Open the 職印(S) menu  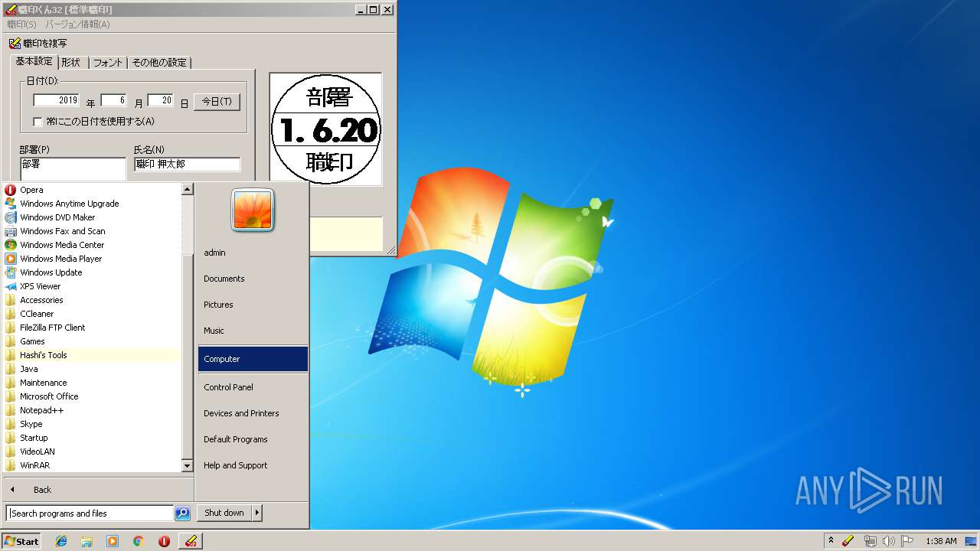click(x=21, y=24)
